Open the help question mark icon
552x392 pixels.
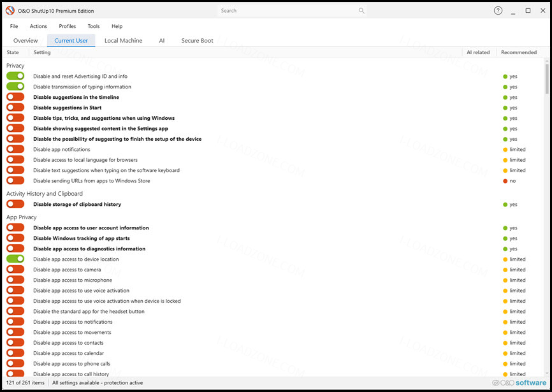[x=498, y=11]
